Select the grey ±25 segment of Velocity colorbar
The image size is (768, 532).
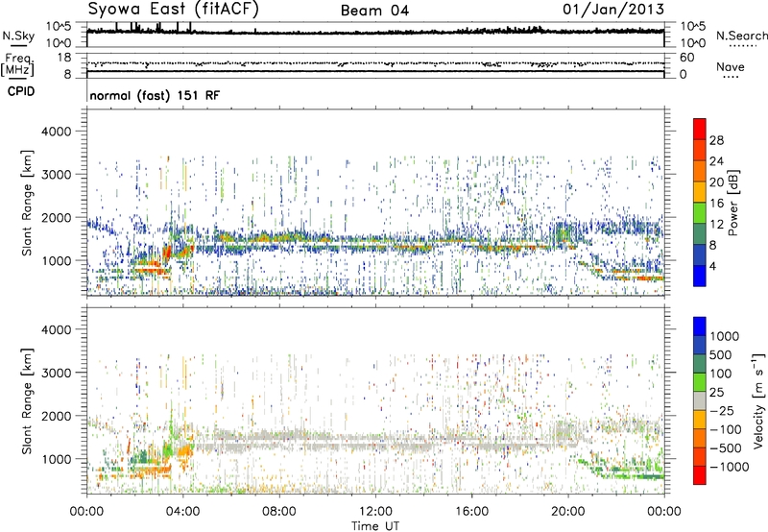(700, 400)
